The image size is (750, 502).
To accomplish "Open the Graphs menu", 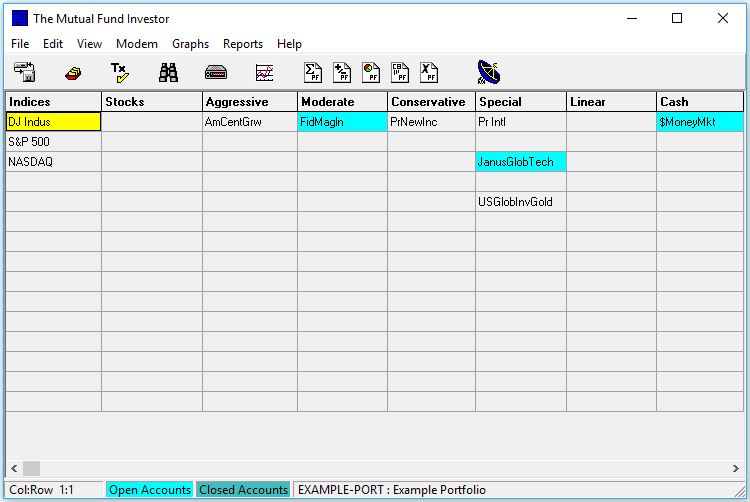I will point(190,44).
